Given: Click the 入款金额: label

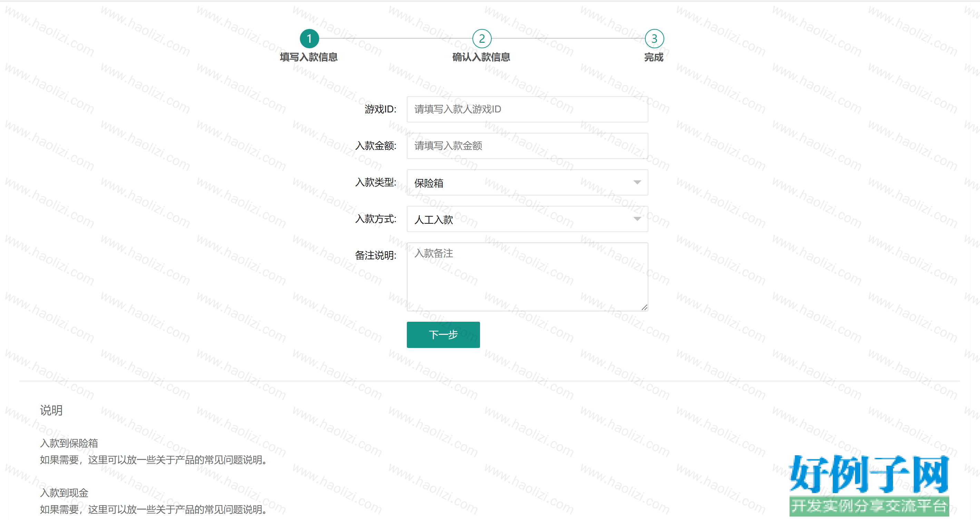Looking at the screenshot, I should 375,146.
